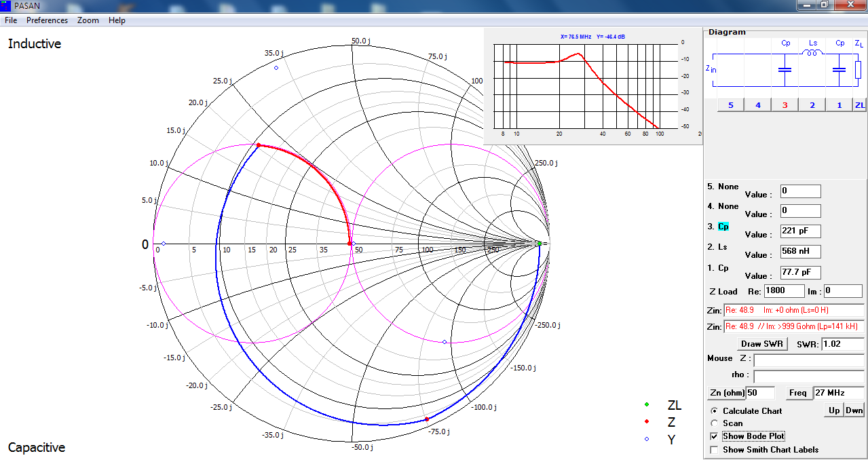Image resolution: width=868 pixels, height=460 pixels.
Task: Click the -50.0 j label at chart bottom
Action: [362, 447]
